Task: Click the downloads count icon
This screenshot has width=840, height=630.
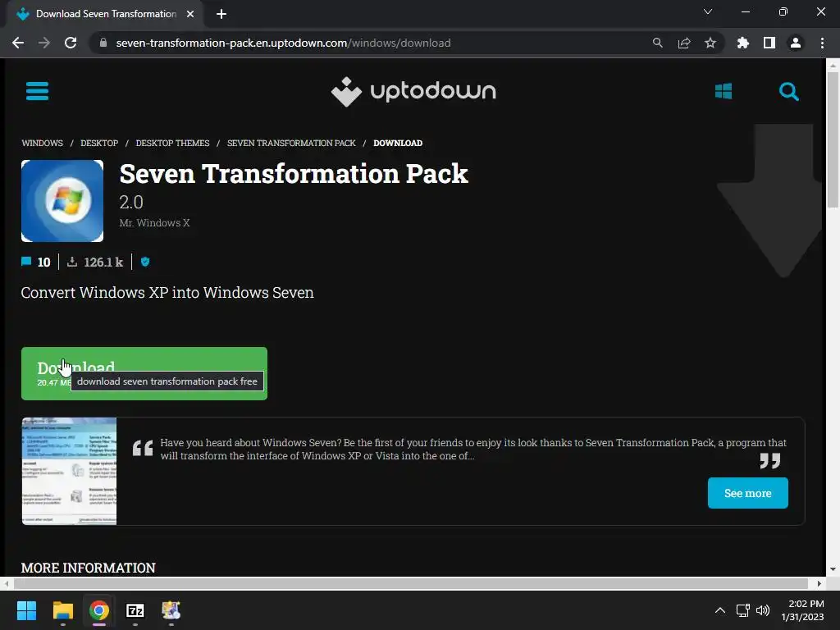Action: click(72, 262)
